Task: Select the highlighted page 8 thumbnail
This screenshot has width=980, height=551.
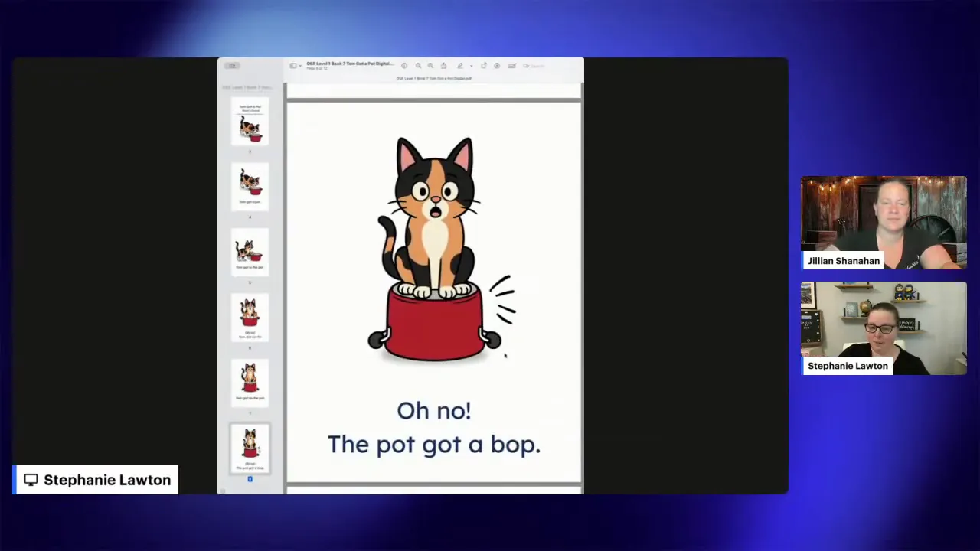Action: 250,448
